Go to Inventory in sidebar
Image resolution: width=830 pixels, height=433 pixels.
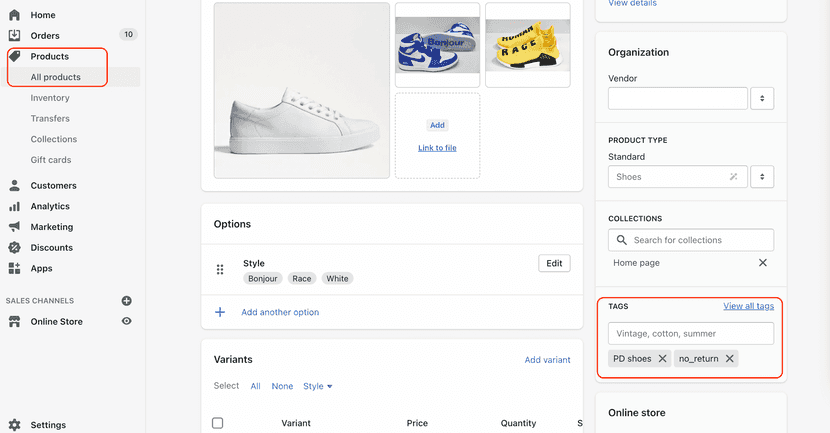[x=50, y=98]
